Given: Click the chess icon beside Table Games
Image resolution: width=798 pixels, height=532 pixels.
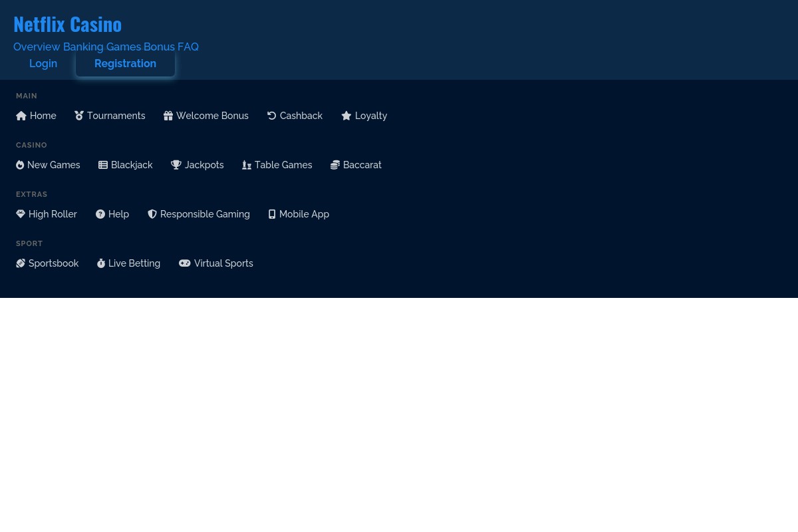Looking at the screenshot, I should coord(247,165).
